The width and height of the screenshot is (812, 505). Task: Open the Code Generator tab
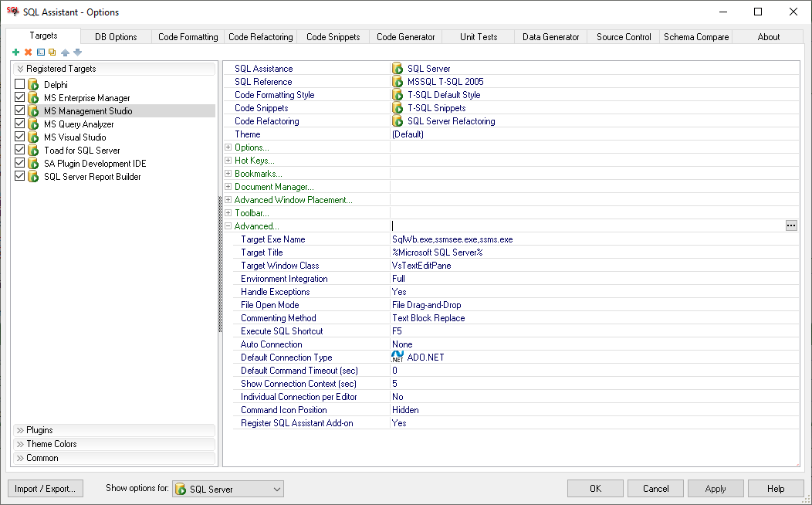[x=405, y=37]
